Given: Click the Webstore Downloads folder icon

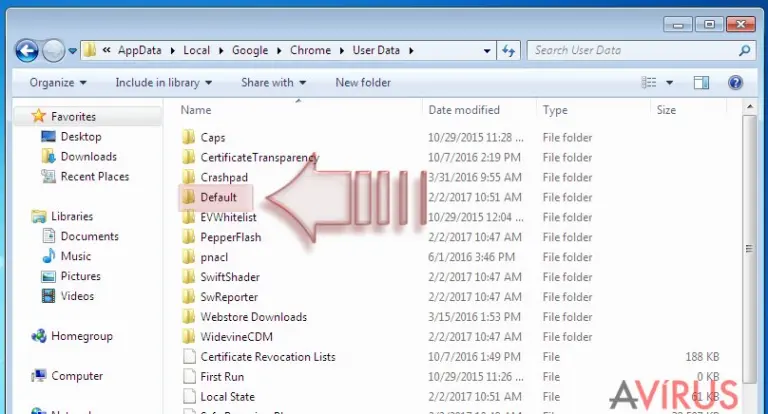Looking at the screenshot, I should (x=189, y=317).
